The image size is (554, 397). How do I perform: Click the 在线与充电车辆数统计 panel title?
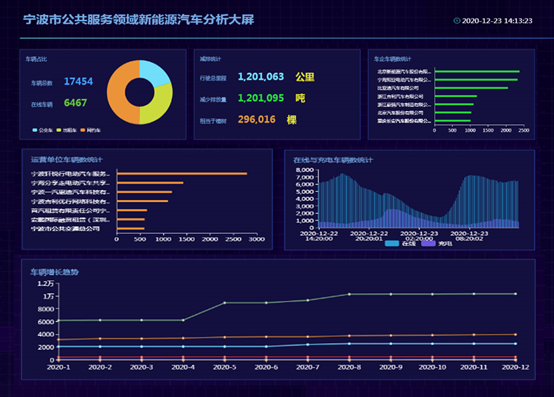[333, 160]
